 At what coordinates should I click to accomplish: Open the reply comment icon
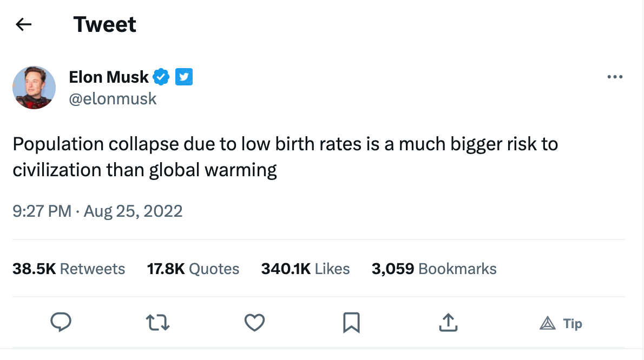click(61, 323)
